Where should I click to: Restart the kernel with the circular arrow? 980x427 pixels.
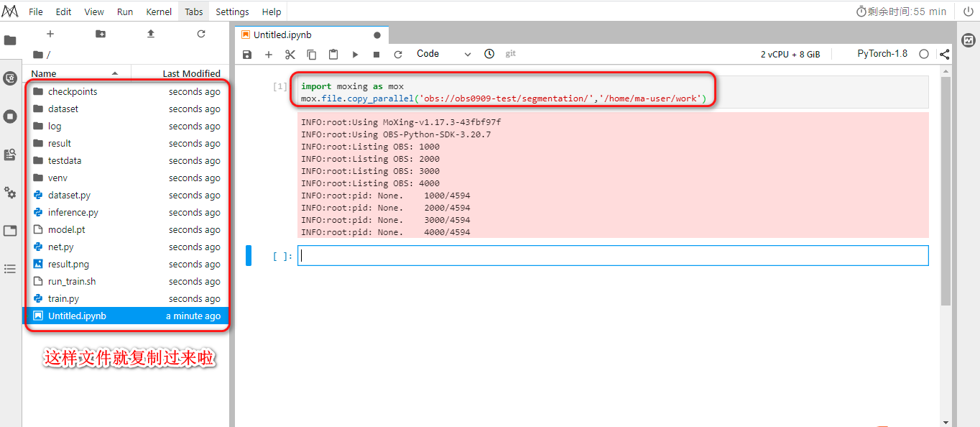click(x=398, y=54)
